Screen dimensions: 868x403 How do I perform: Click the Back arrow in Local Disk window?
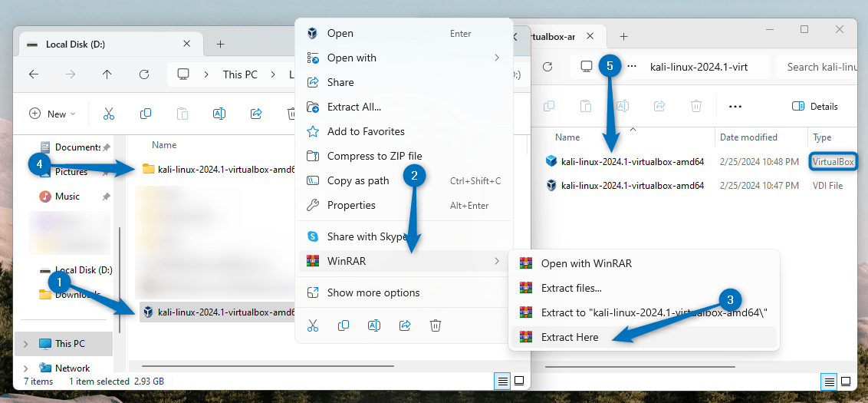pos(34,74)
